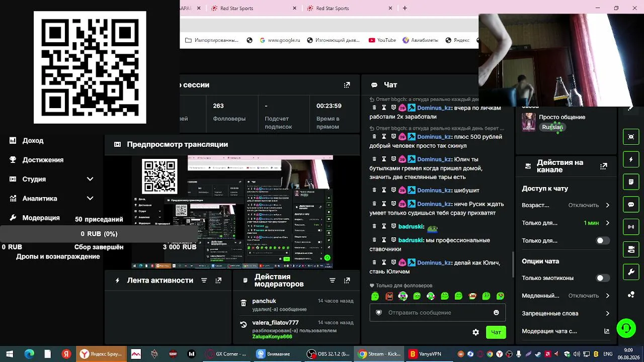
Task: Open the green support headset button
Action: pyautogui.click(x=626, y=329)
